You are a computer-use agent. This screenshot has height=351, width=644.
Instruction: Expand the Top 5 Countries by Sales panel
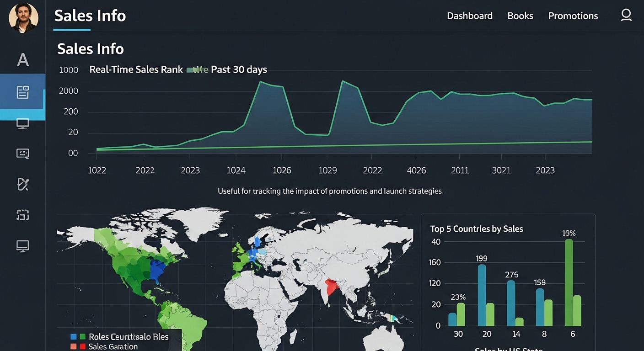(x=477, y=229)
